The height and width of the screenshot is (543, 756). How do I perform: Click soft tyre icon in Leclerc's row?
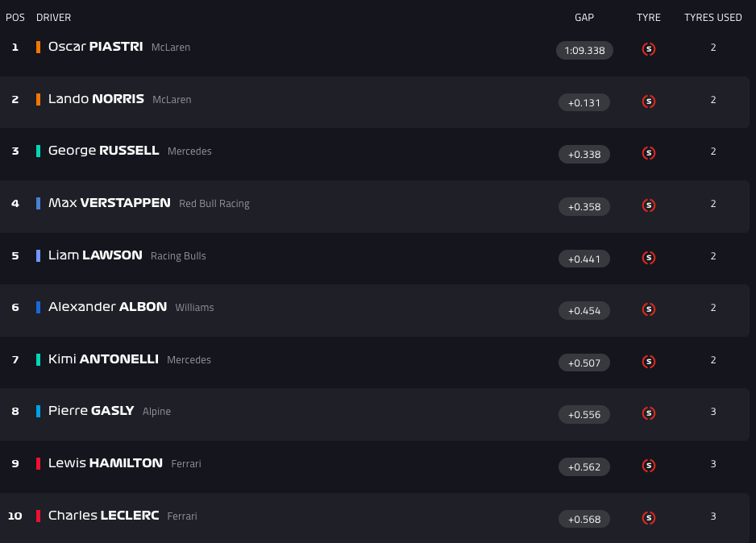[649, 518]
